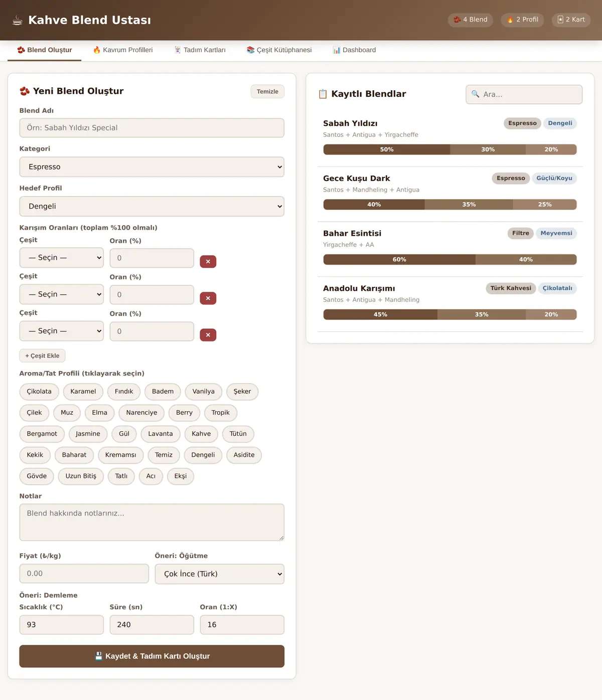The width and height of the screenshot is (602, 700).
Task: Remove the first variety row with X
Action: point(208,261)
